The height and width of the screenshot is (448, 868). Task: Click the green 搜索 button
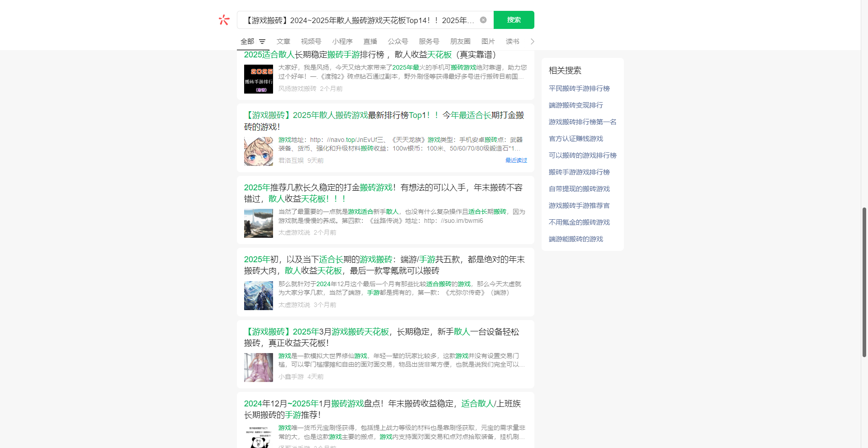coord(514,20)
